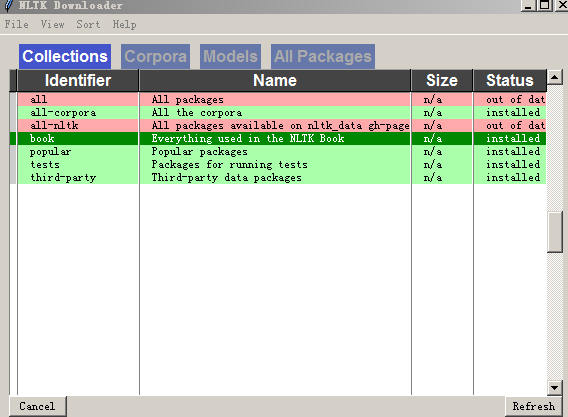Select the Collections tab

65,57
